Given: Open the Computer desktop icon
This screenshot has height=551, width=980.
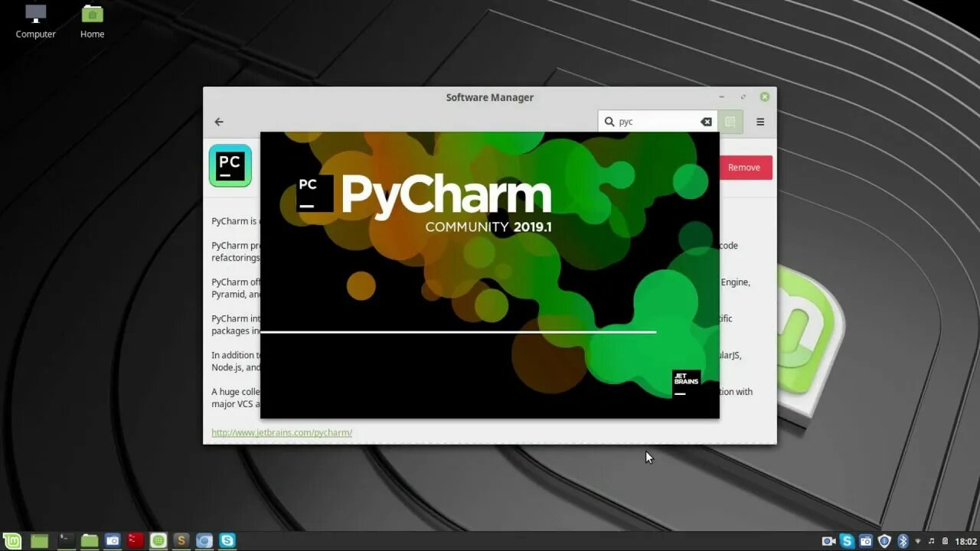Looking at the screenshot, I should pyautogui.click(x=35, y=21).
